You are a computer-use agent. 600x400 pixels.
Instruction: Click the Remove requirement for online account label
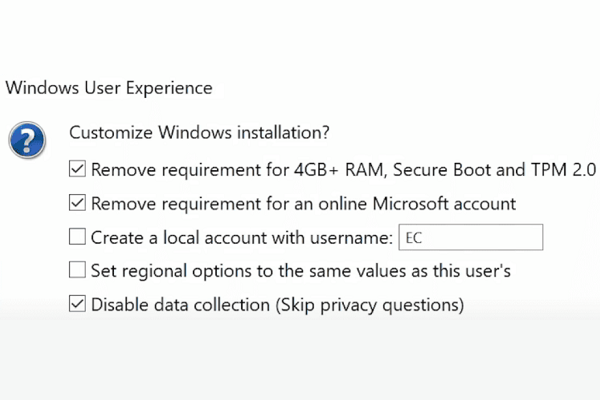pyautogui.click(x=303, y=204)
